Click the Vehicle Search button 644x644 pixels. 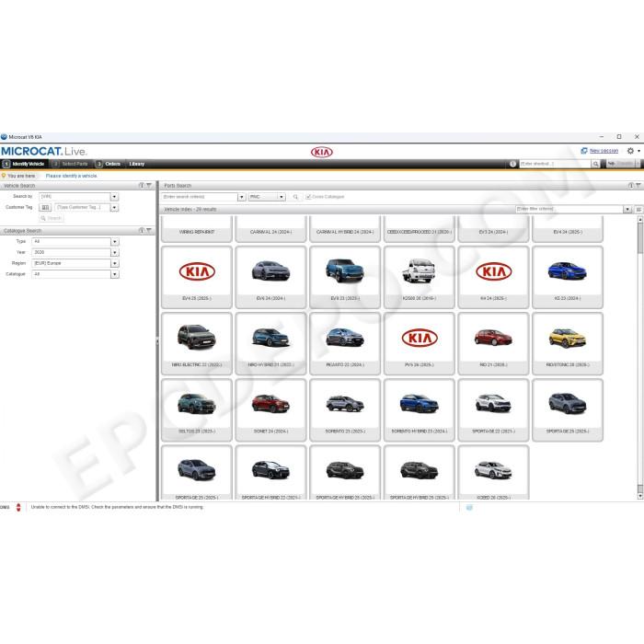tap(52, 218)
